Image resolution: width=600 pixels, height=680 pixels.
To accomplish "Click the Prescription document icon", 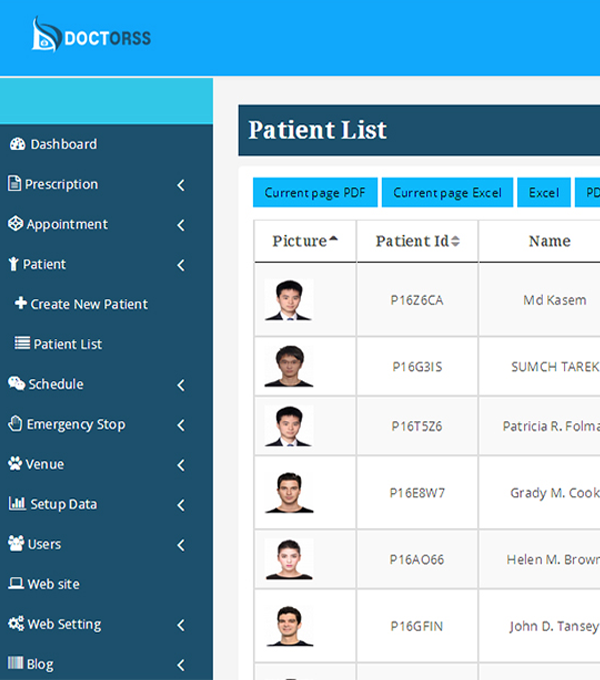I will [14, 183].
